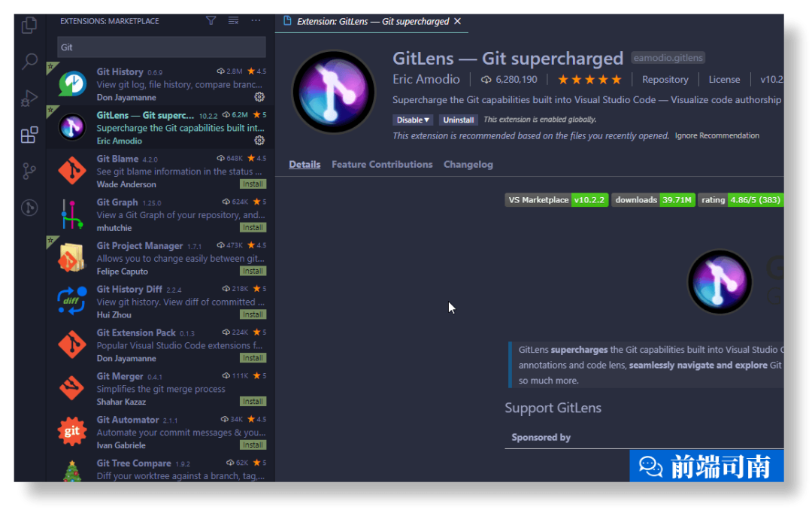Select the 'Git History' list title

[x=120, y=71]
